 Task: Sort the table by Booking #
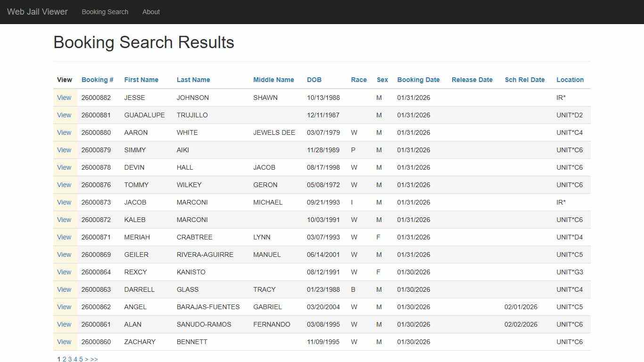(97, 80)
